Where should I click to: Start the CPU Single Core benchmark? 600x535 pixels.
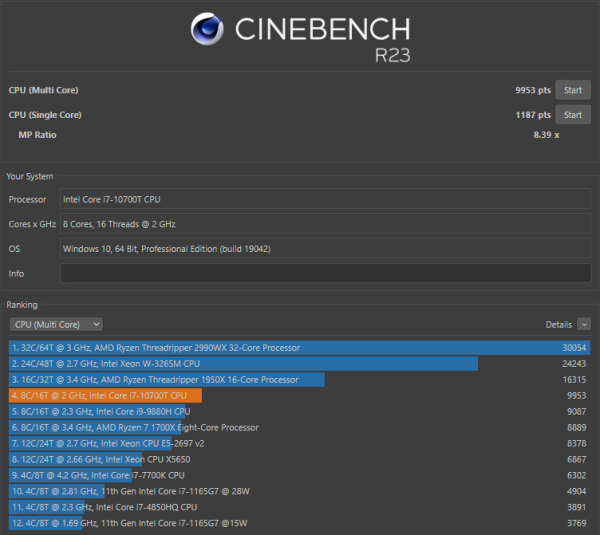(x=572, y=115)
